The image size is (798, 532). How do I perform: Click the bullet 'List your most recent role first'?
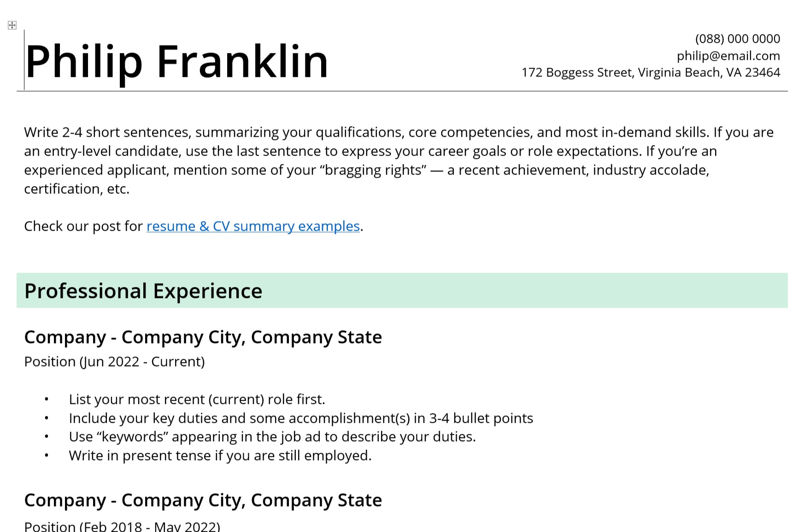197,399
